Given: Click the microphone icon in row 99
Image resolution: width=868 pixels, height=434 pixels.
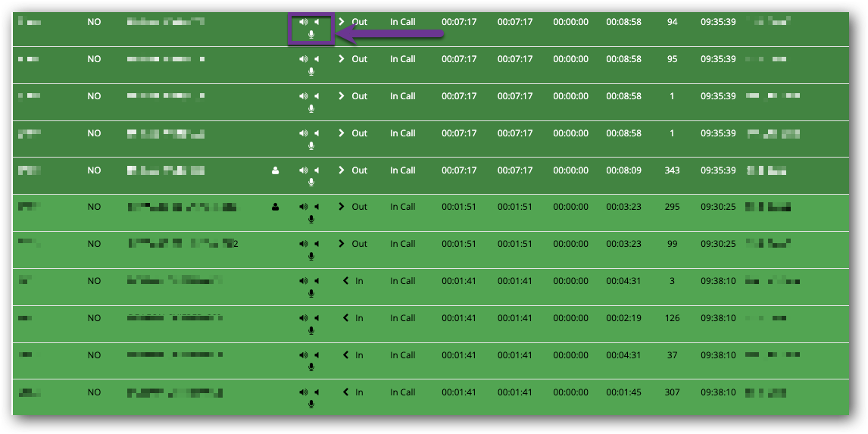Looking at the screenshot, I should pyautogui.click(x=311, y=256).
